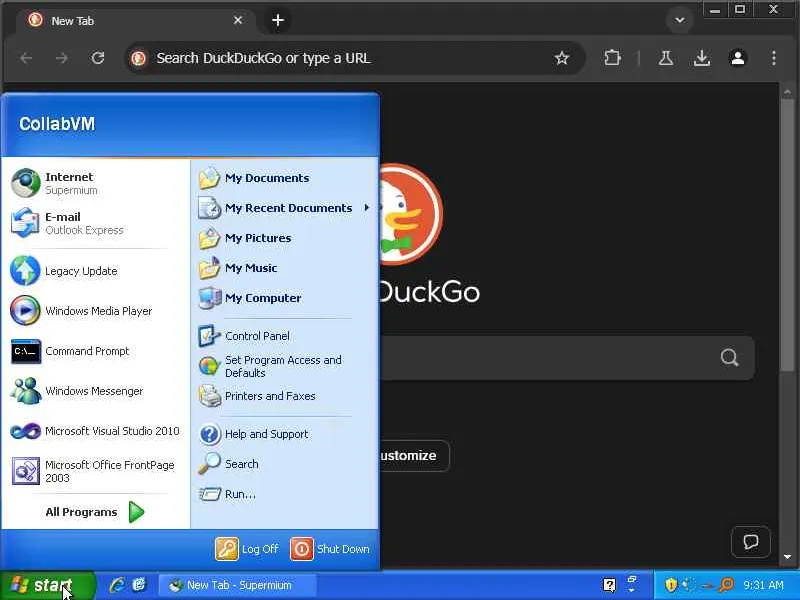
Task: Open browser extensions puzzle icon
Action: click(612, 58)
